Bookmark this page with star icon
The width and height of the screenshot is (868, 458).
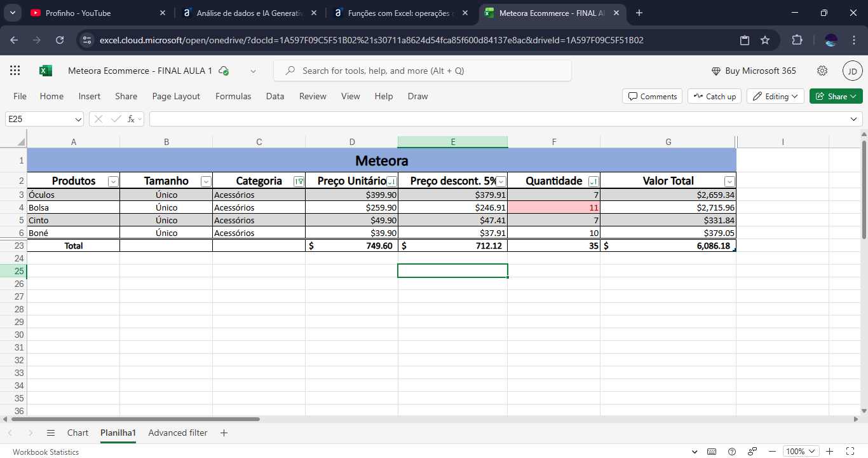tap(765, 40)
